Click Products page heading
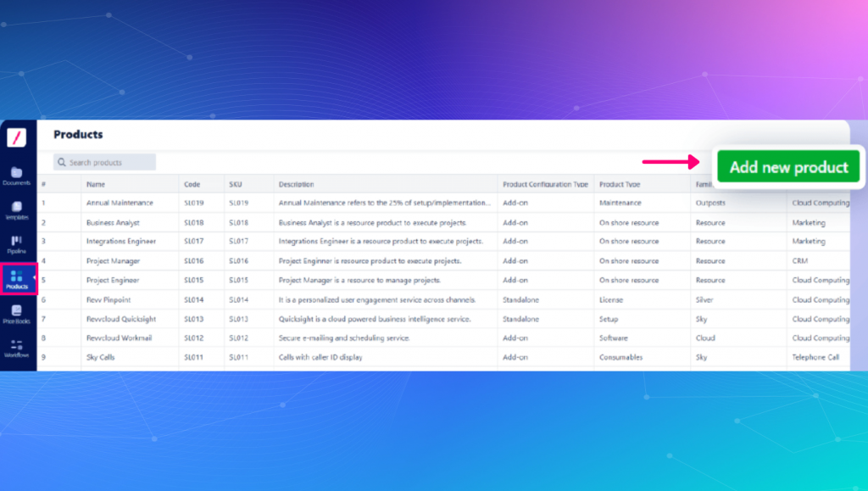868x491 pixels. [78, 135]
